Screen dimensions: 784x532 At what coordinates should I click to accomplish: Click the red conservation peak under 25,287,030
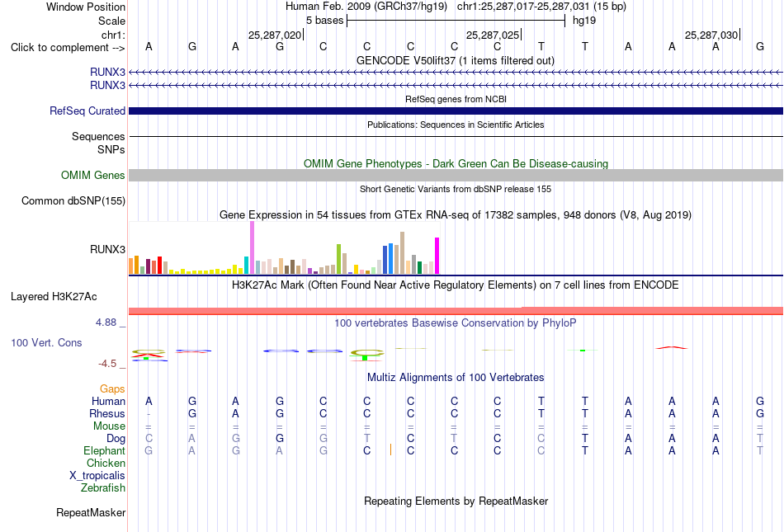672,348
